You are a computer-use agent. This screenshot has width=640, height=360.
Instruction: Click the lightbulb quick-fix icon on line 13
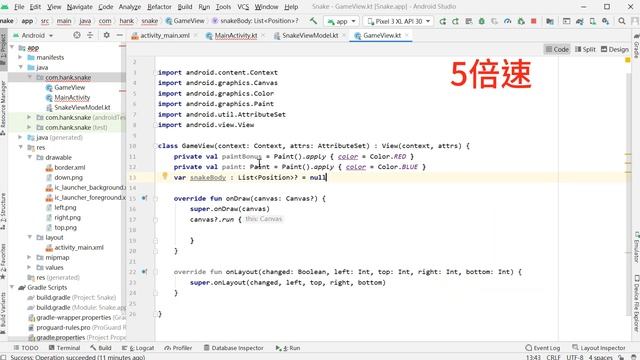click(164, 176)
